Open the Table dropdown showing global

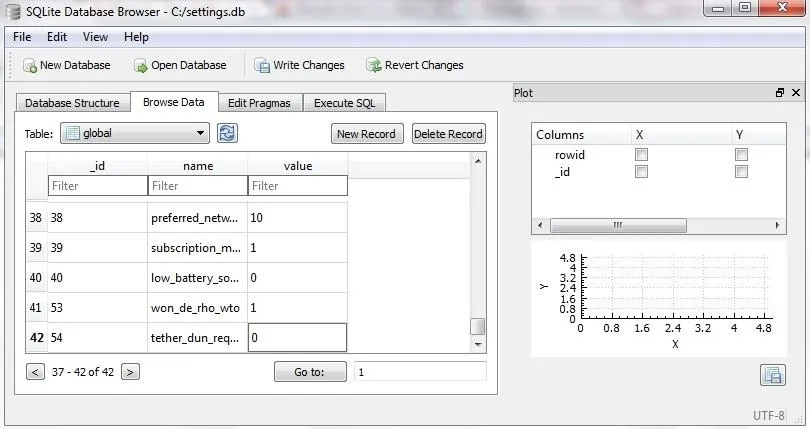(x=135, y=133)
